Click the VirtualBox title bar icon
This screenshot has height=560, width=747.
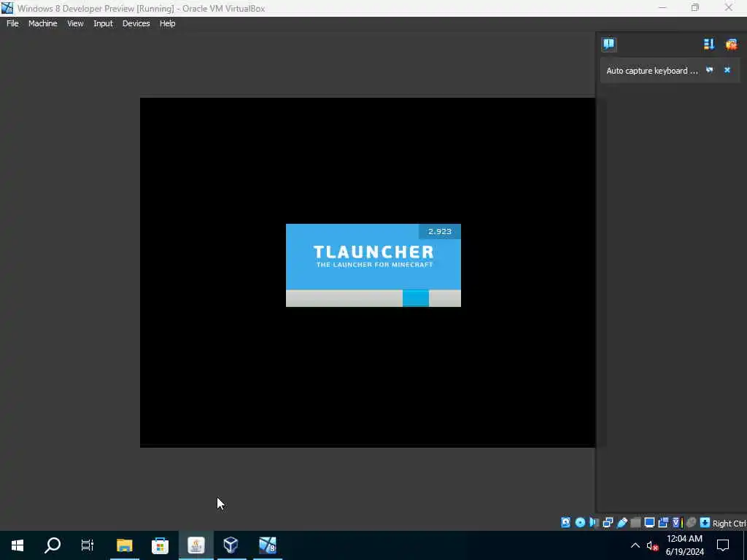7,8
